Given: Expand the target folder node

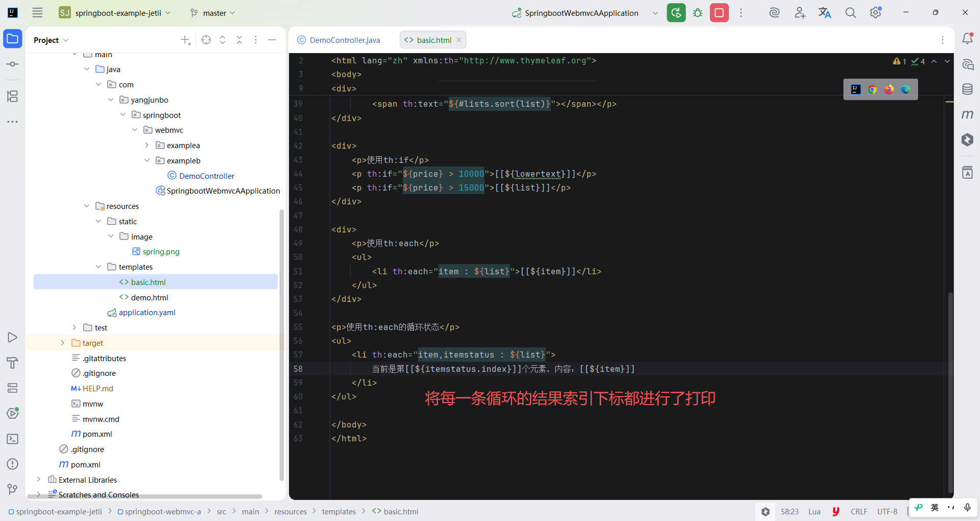Looking at the screenshot, I should 62,343.
